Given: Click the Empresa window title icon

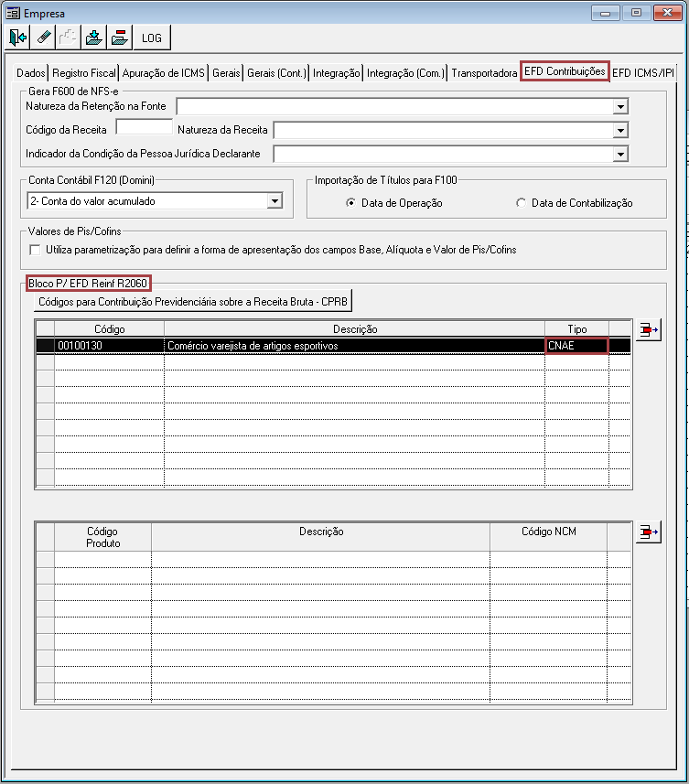Looking at the screenshot, I should 13,13.
